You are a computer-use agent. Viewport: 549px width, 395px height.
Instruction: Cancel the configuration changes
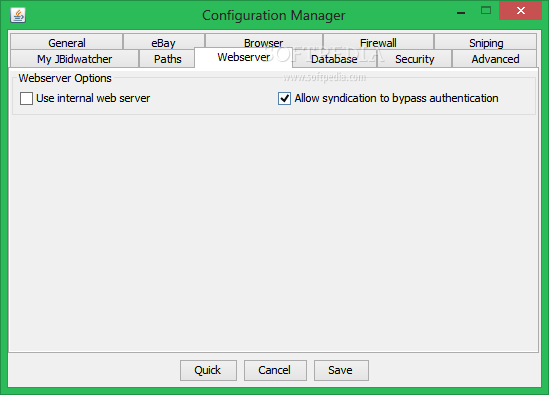(275, 370)
